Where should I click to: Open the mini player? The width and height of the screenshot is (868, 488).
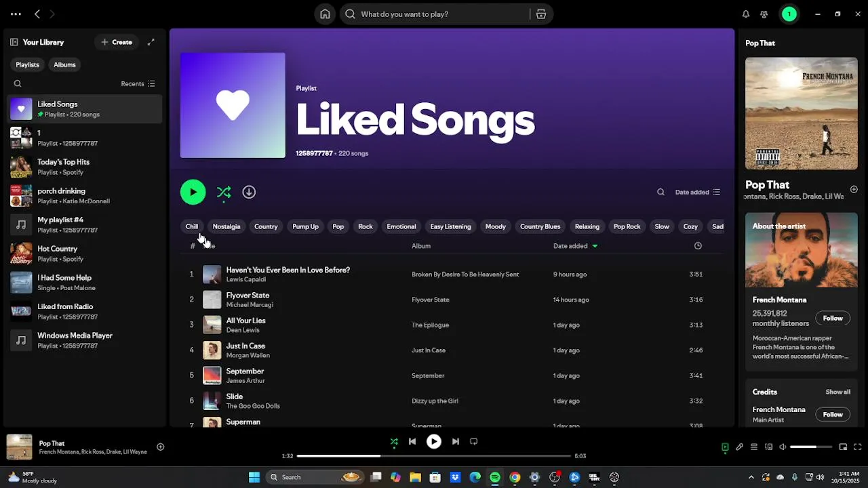pos(843,447)
